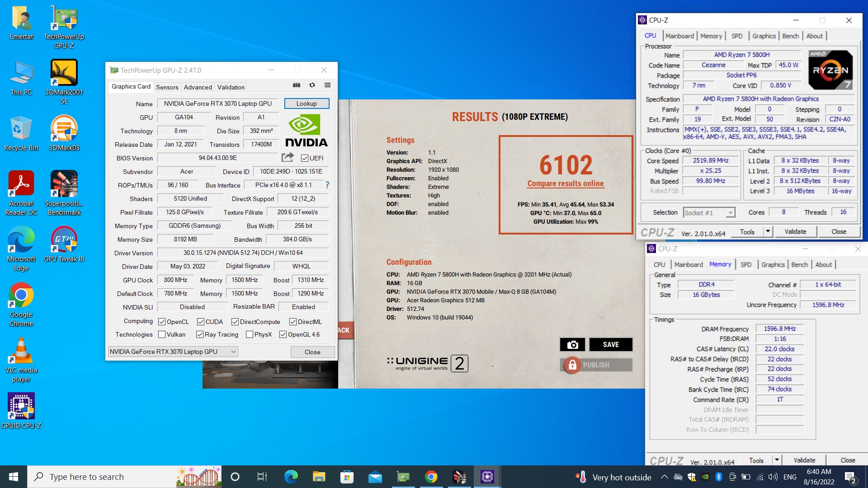Click the GPU name field in GPU-Z
This screenshot has width=868, height=488.
pyautogui.click(x=218, y=103)
